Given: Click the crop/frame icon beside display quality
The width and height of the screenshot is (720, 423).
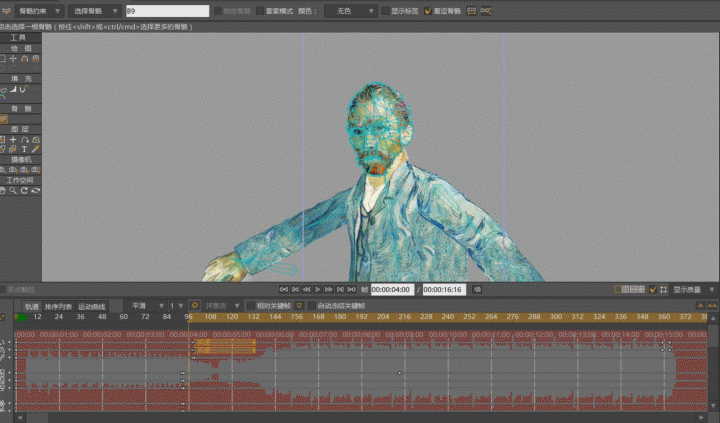Looking at the screenshot, I should point(664,290).
